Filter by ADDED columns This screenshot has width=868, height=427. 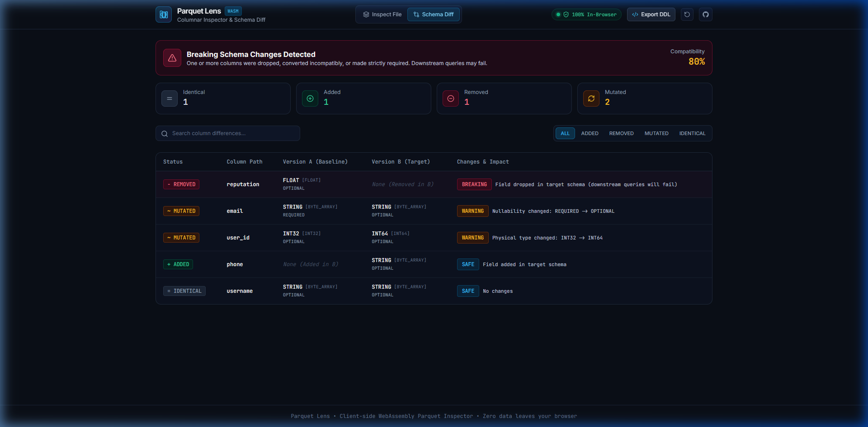tap(590, 133)
